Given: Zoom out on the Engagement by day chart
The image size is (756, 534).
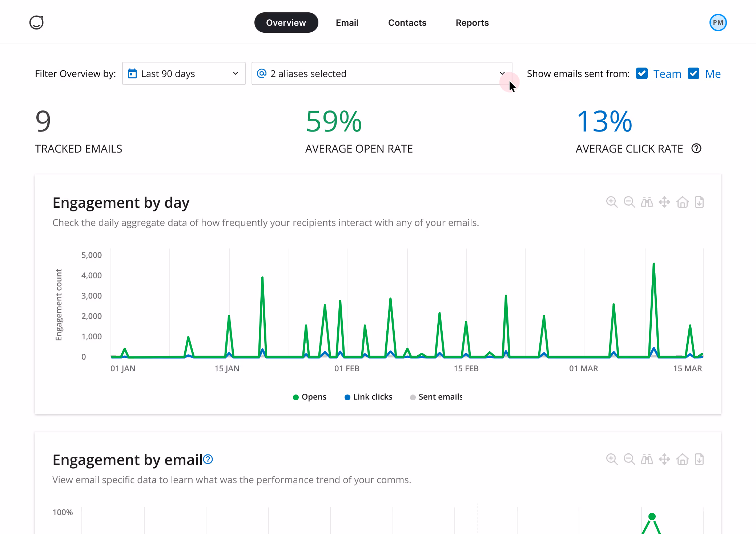Looking at the screenshot, I should (x=630, y=202).
